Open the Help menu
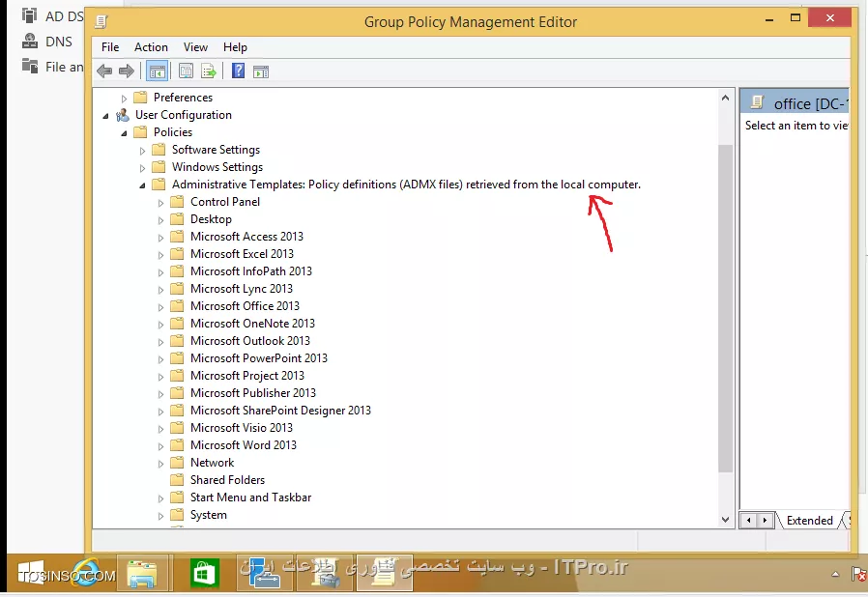Image resolution: width=868 pixels, height=597 pixels. 235,47
